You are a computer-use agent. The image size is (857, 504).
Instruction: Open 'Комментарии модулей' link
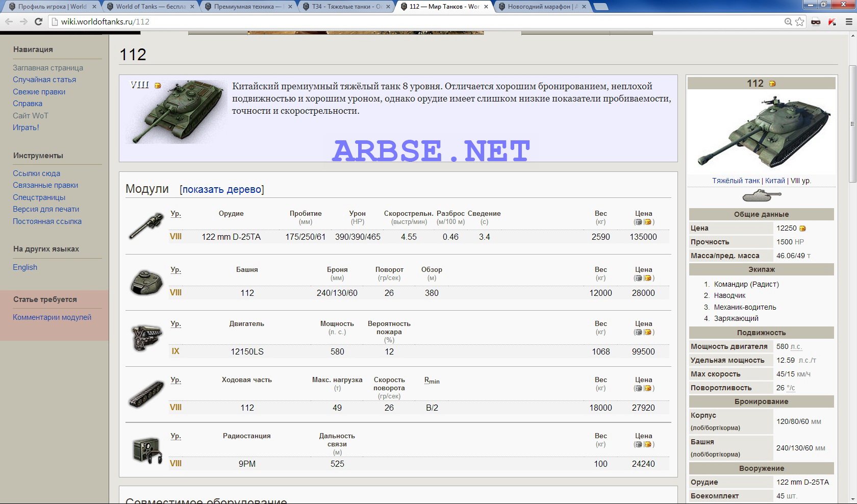click(52, 317)
